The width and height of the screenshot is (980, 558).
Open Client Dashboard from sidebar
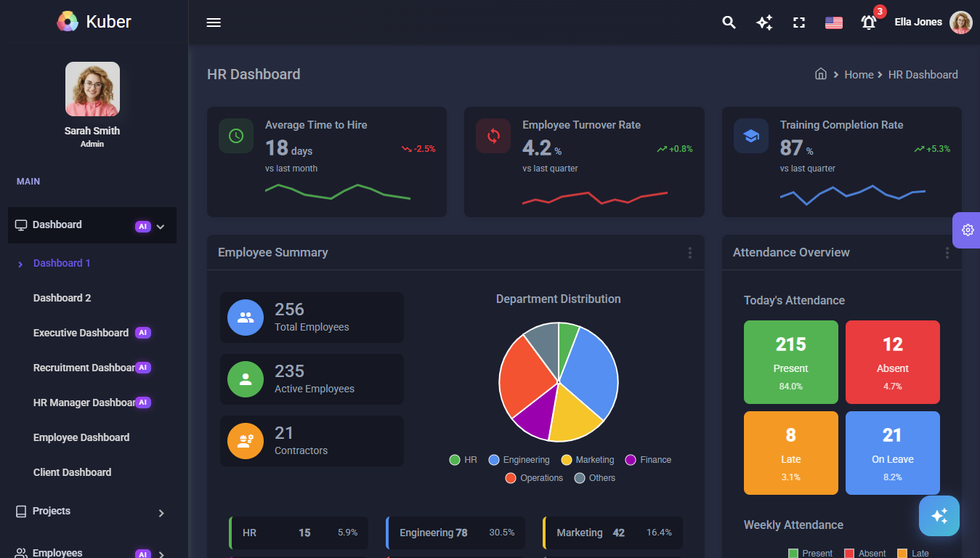[x=73, y=472]
